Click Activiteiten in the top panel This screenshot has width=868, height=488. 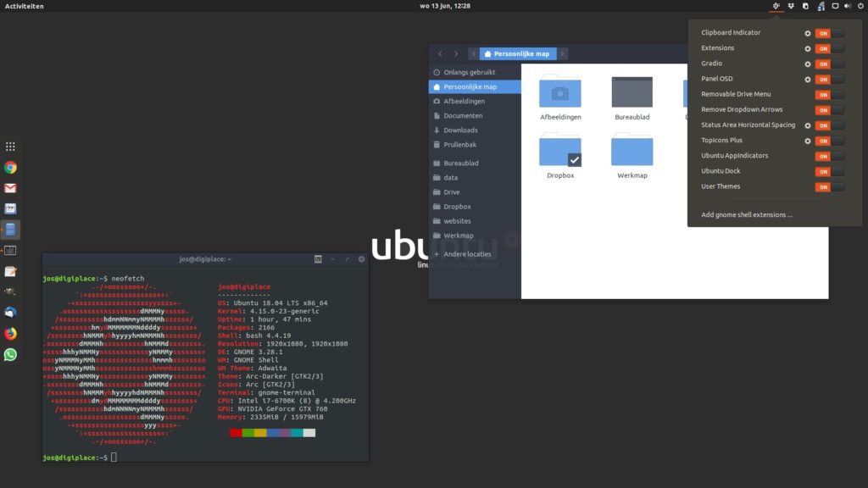coord(25,6)
